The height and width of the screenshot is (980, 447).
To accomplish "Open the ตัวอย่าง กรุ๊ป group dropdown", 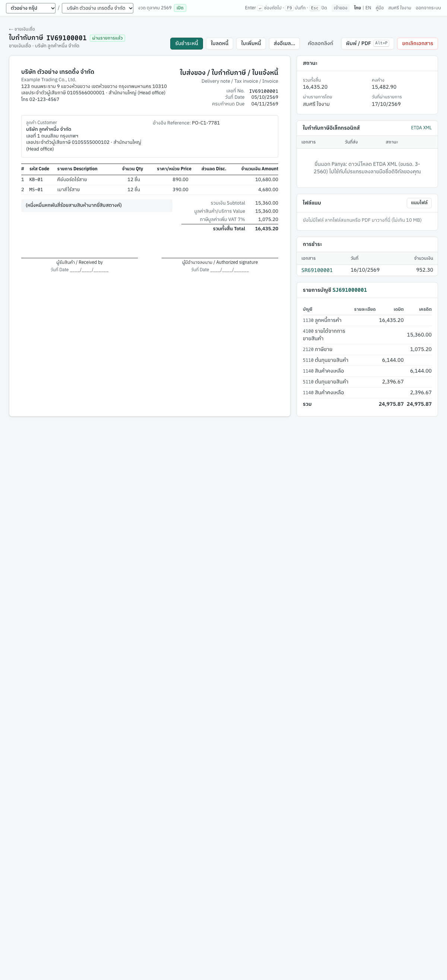I will [31, 8].
